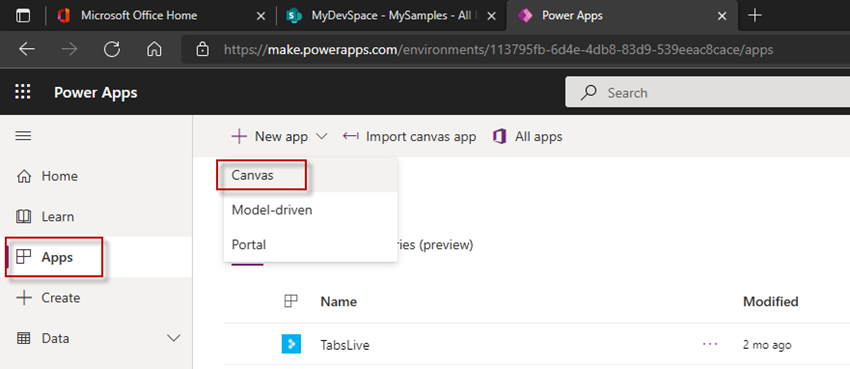View site lock information icon
This screenshot has width=850, height=369.
[x=202, y=50]
